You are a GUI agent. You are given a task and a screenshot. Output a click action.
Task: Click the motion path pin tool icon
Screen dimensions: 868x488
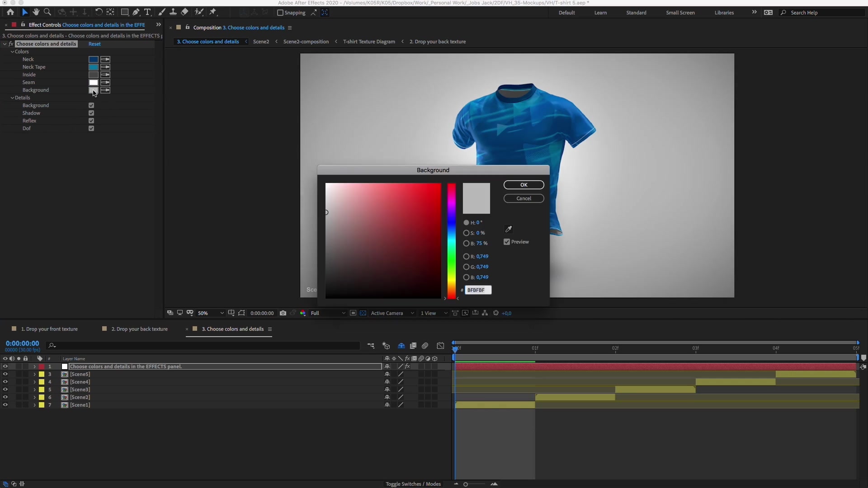(x=212, y=12)
